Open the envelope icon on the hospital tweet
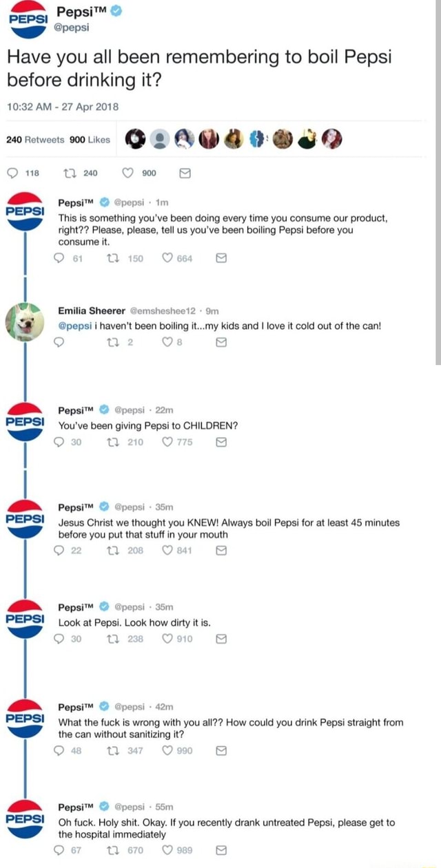 220,850
